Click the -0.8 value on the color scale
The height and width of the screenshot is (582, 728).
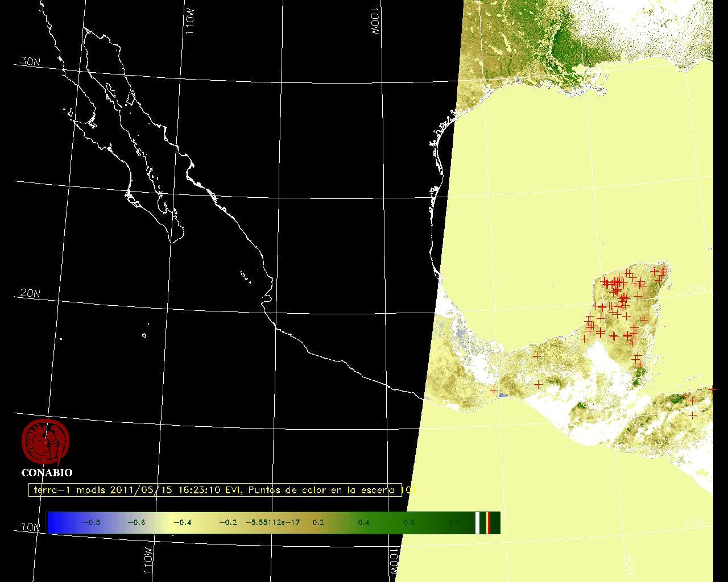pos(91,522)
